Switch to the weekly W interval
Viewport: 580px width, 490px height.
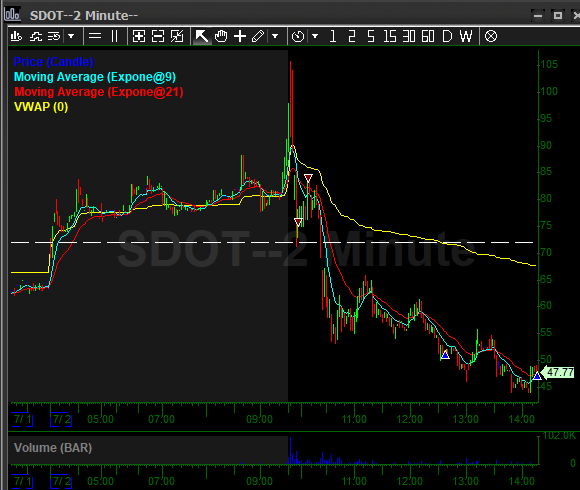pyautogui.click(x=466, y=36)
